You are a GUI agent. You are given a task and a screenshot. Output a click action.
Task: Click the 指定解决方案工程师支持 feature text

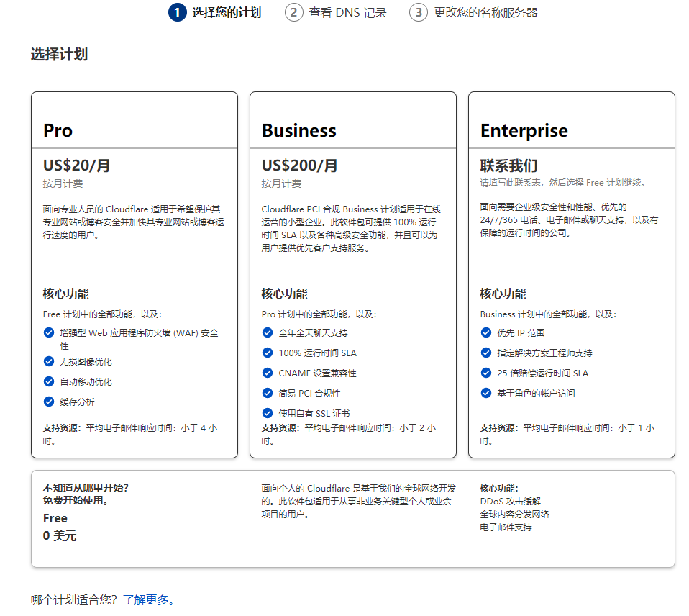click(x=545, y=353)
